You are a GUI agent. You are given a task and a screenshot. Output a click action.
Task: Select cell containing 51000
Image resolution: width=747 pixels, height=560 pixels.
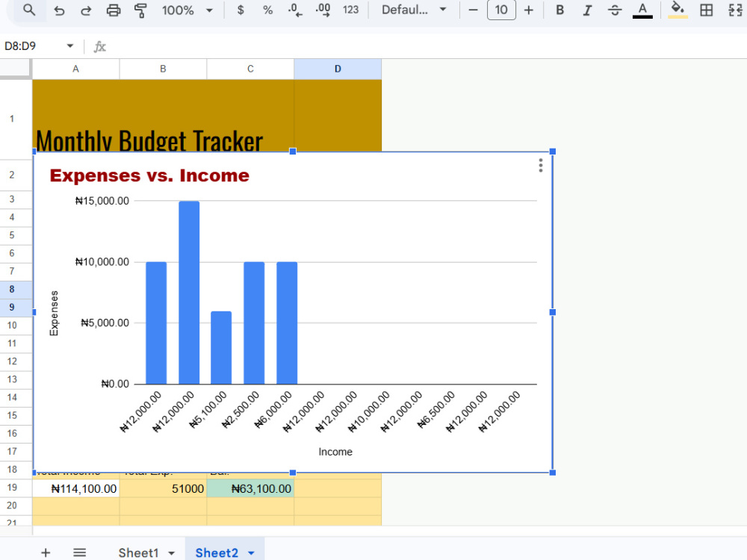click(x=163, y=488)
